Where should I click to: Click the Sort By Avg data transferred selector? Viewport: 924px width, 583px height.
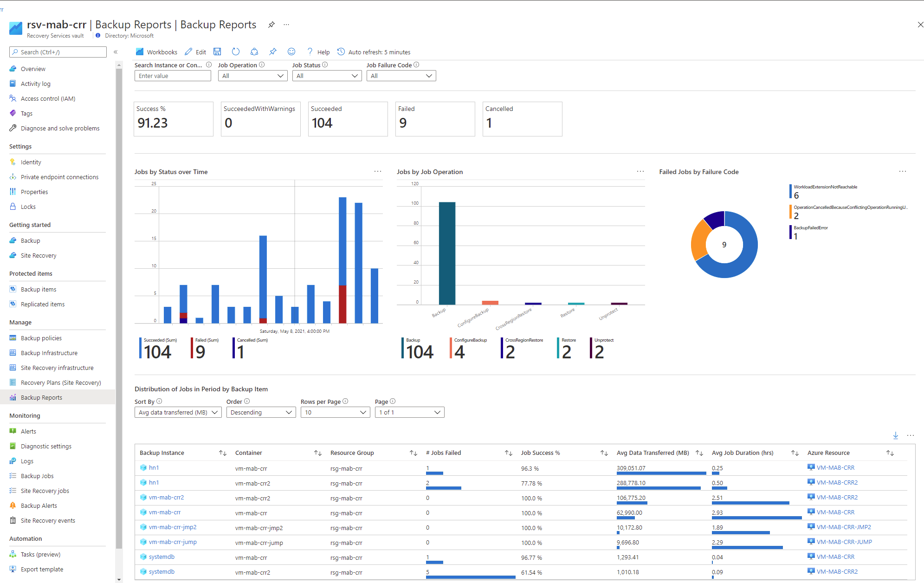178,412
